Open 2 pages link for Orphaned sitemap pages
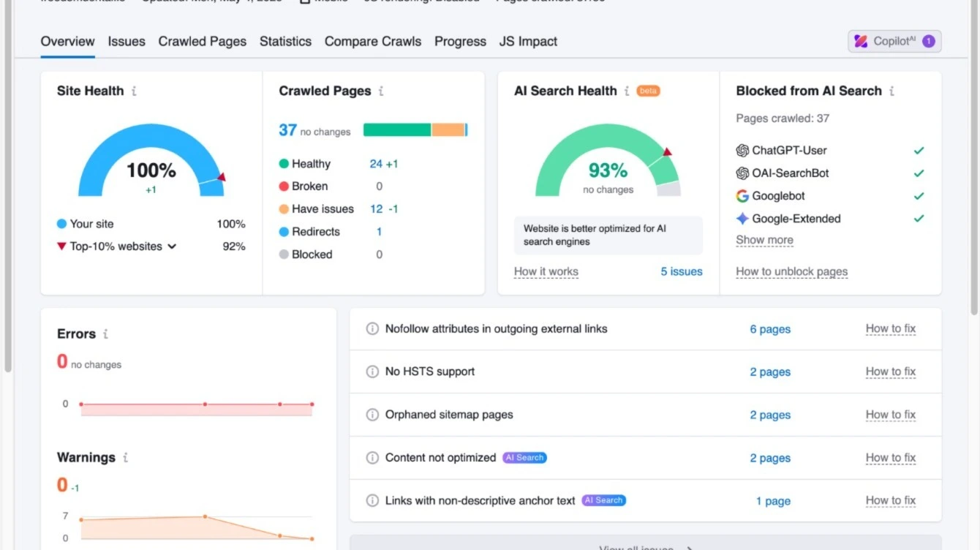Image resolution: width=980 pixels, height=550 pixels. point(770,415)
